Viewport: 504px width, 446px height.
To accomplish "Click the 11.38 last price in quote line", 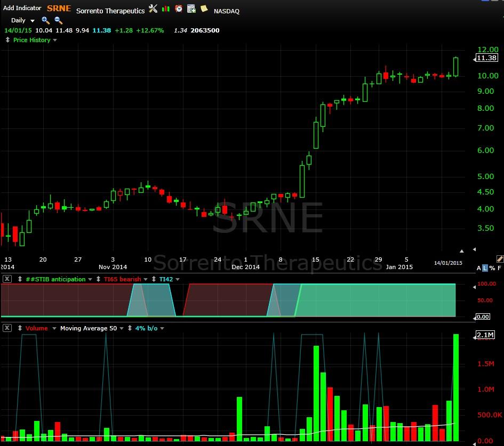I will (101, 30).
